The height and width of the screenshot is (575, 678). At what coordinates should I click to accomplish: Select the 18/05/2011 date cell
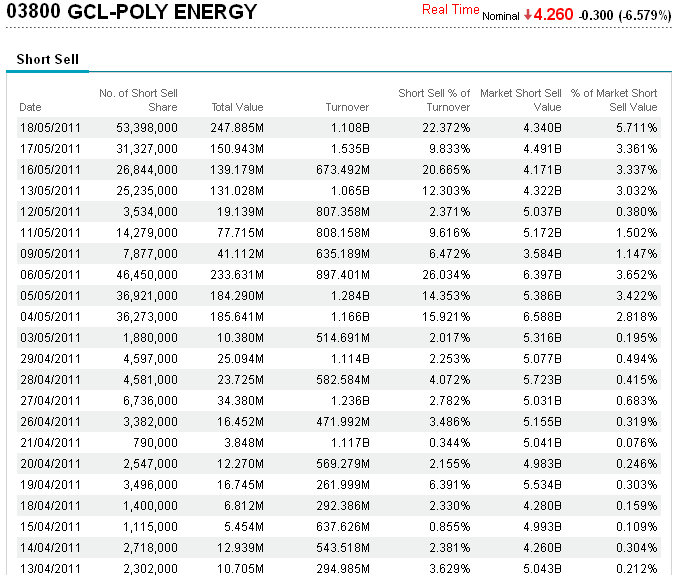click(50, 128)
